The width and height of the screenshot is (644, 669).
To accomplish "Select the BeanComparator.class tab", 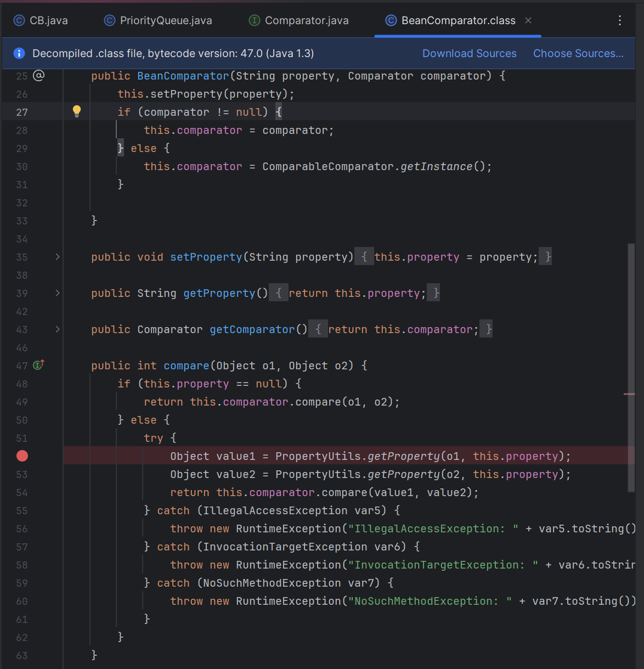I will coord(459,20).
